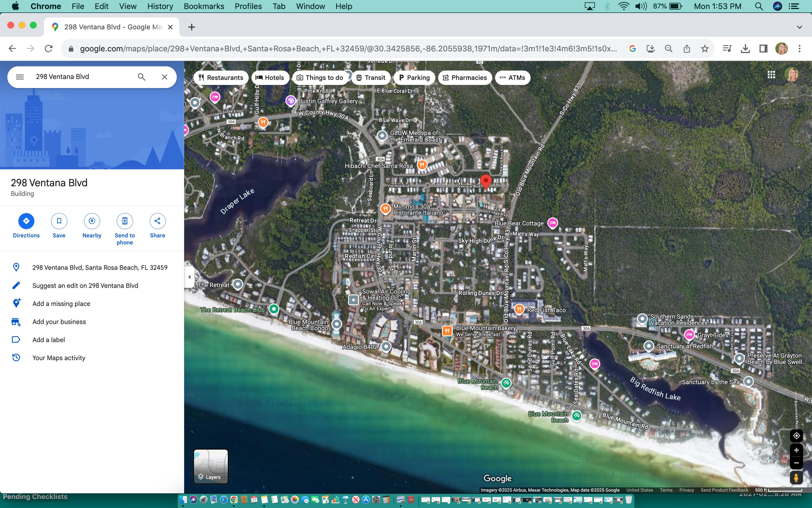Zoom in the map with plus button
The width and height of the screenshot is (812, 508).
coord(796,450)
